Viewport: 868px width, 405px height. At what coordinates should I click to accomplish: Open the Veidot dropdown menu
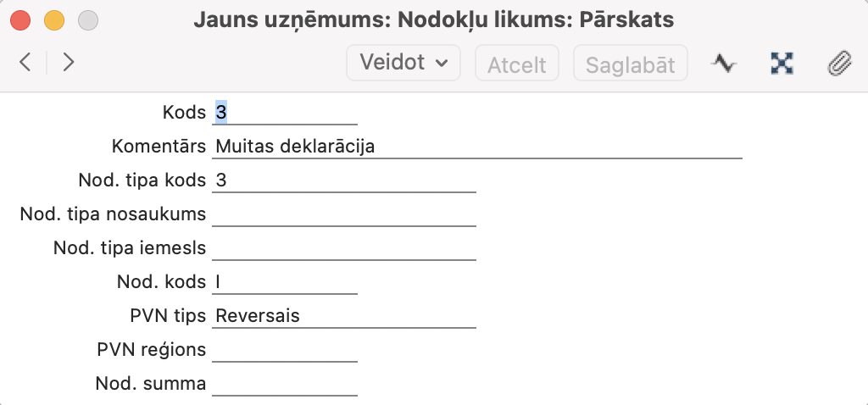(403, 63)
